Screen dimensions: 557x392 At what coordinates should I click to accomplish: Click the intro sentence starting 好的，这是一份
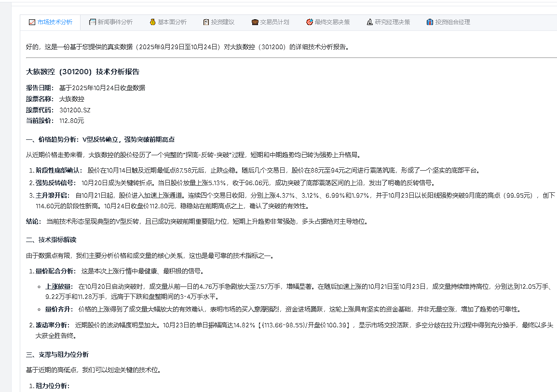(188, 47)
